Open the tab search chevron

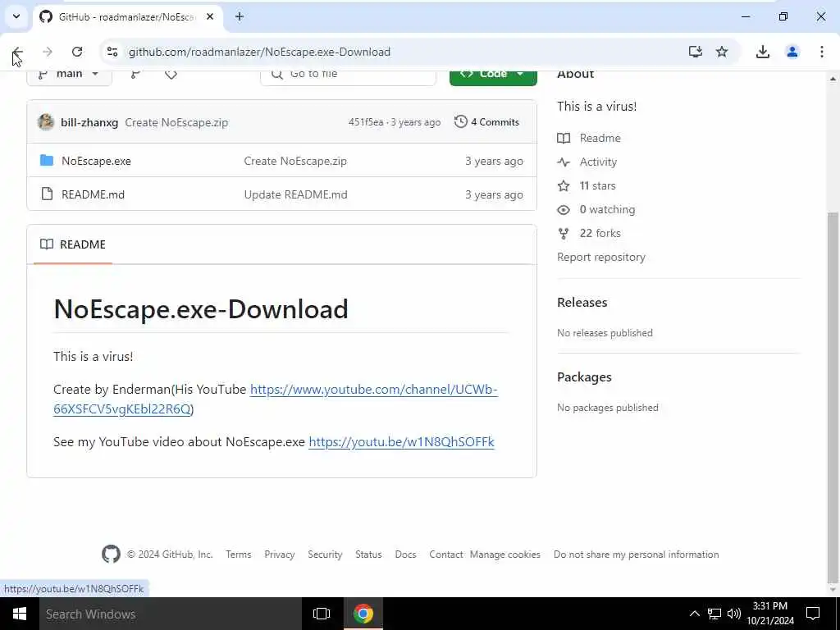[x=16, y=16]
